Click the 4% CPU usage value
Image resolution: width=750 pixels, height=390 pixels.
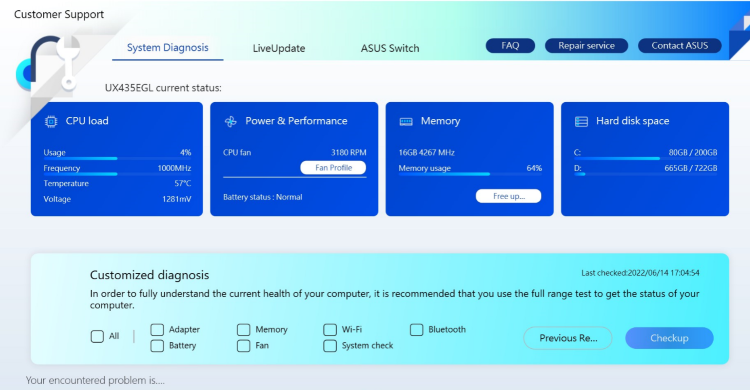[186, 153]
